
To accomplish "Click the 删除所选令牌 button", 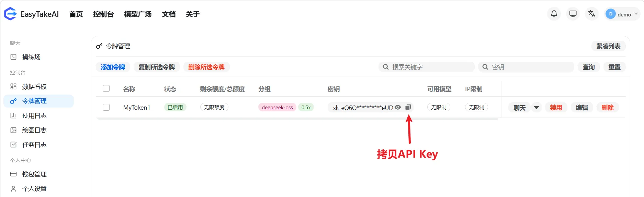I will coord(206,67).
